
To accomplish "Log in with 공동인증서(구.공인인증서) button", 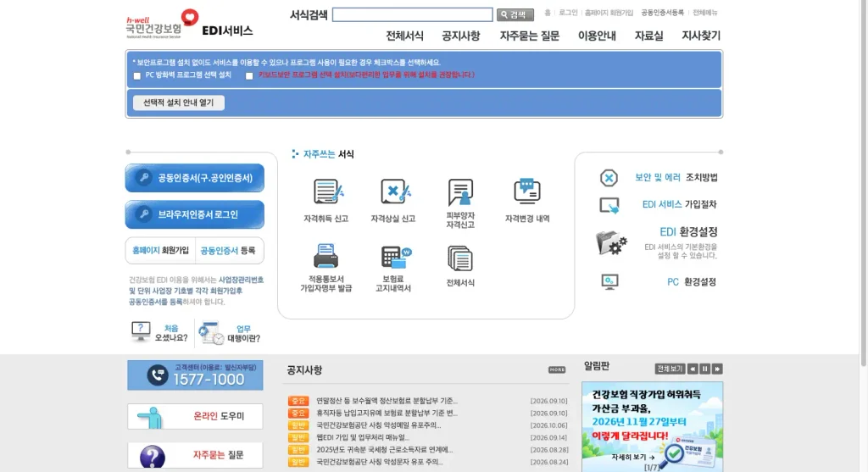I will tap(195, 178).
